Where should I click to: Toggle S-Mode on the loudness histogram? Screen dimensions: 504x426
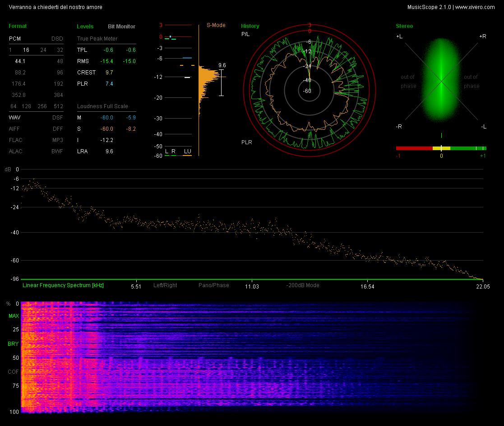pyautogui.click(x=216, y=25)
